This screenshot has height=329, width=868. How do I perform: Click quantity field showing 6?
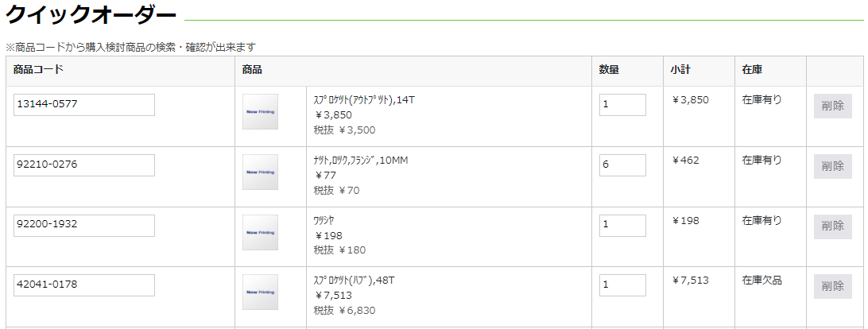[622, 165]
